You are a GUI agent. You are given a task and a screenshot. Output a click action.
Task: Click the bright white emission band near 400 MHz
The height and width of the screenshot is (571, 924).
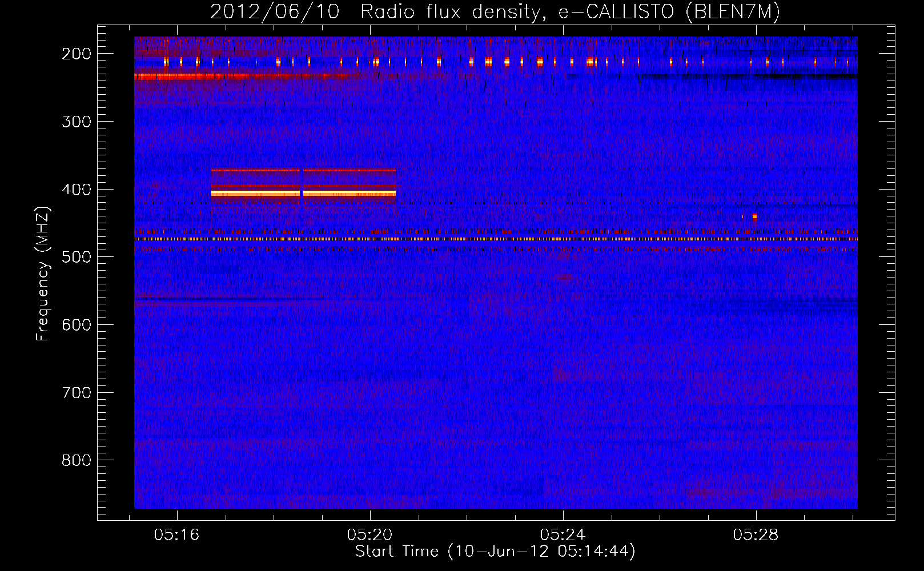pyautogui.click(x=303, y=194)
